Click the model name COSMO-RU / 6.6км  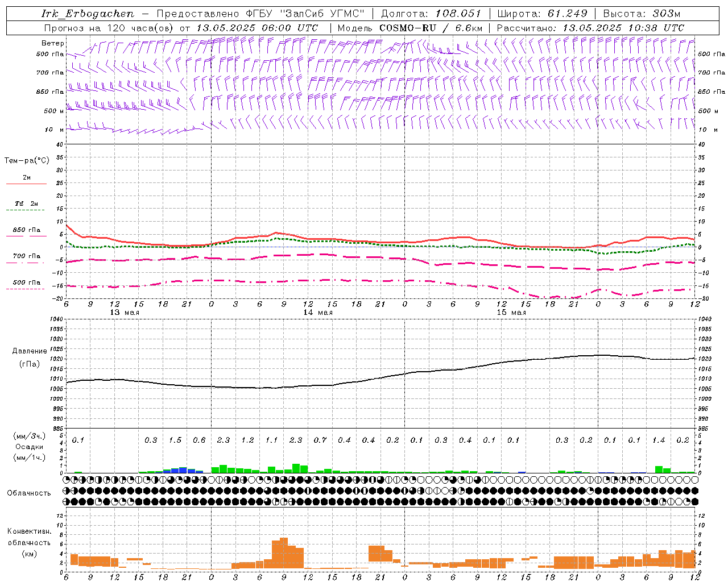point(431,28)
